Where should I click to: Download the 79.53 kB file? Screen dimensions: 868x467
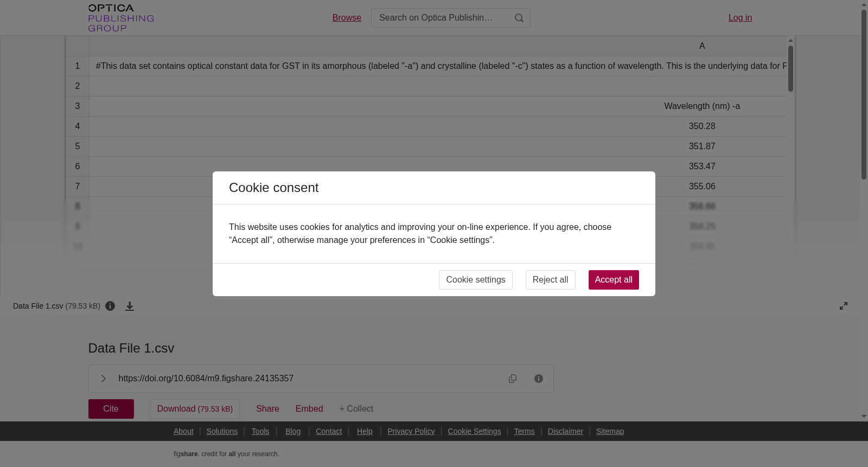click(195, 409)
